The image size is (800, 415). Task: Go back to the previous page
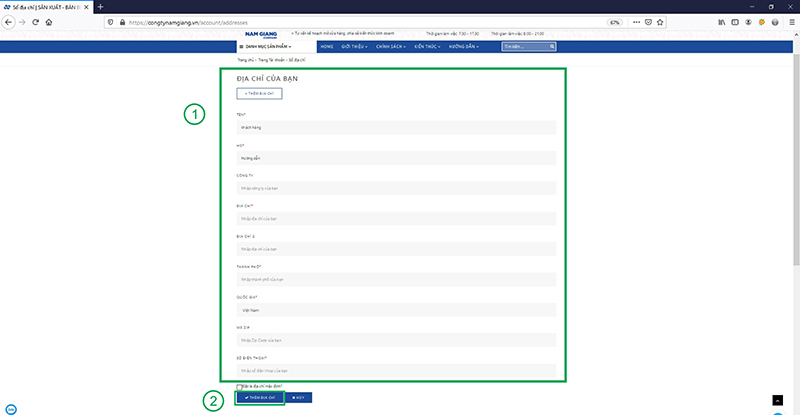click(x=8, y=22)
